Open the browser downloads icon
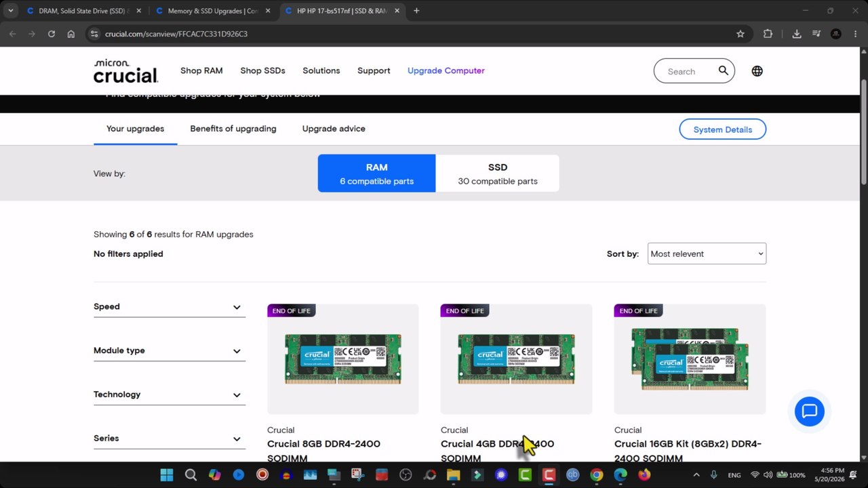This screenshot has width=868, height=488. pos(797,34)
